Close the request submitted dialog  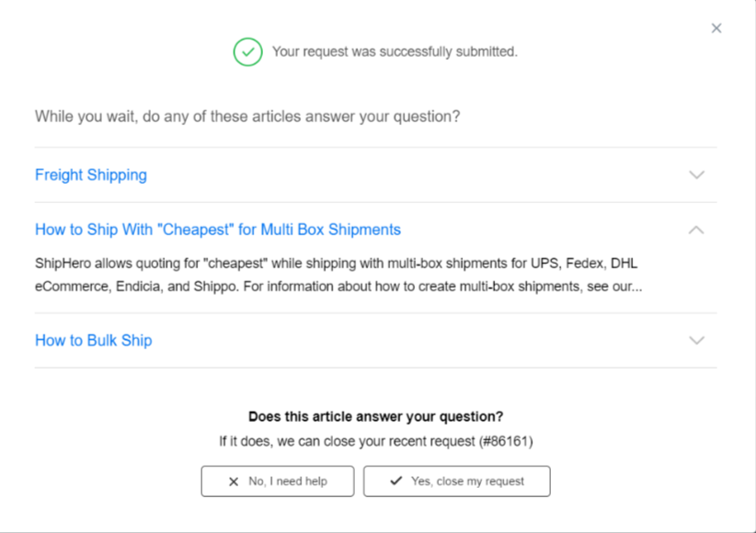pyautogui.click(x=716, y=28)
